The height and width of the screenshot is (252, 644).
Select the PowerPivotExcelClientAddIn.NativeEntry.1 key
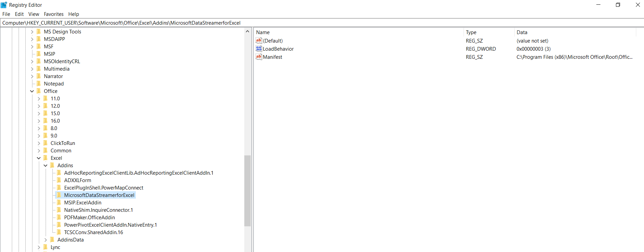(x=110, y=225)
